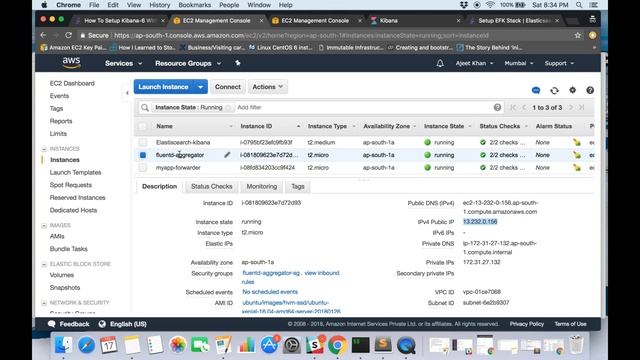The height and width of the screenshot is (360, 640).
Task: Refresh the instances list
Action: (554, 90)
